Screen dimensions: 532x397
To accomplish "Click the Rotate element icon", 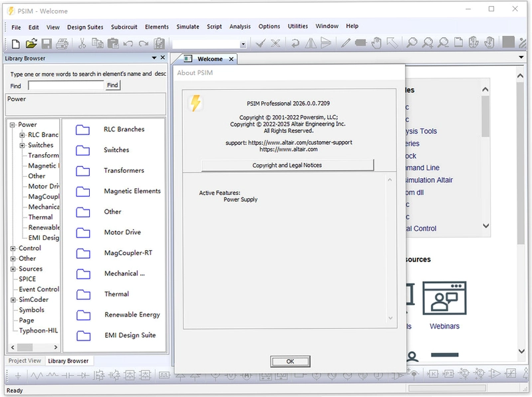I will coord(295,43).
